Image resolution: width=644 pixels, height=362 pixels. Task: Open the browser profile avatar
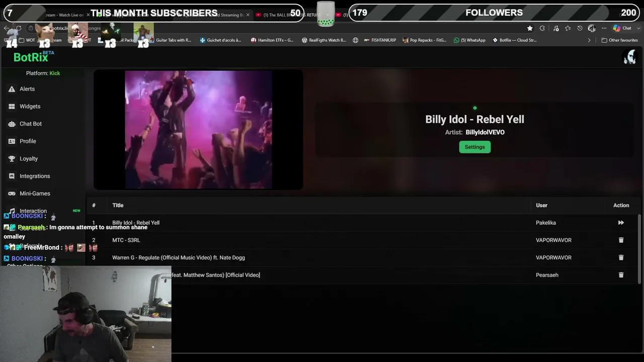point(592,28)
